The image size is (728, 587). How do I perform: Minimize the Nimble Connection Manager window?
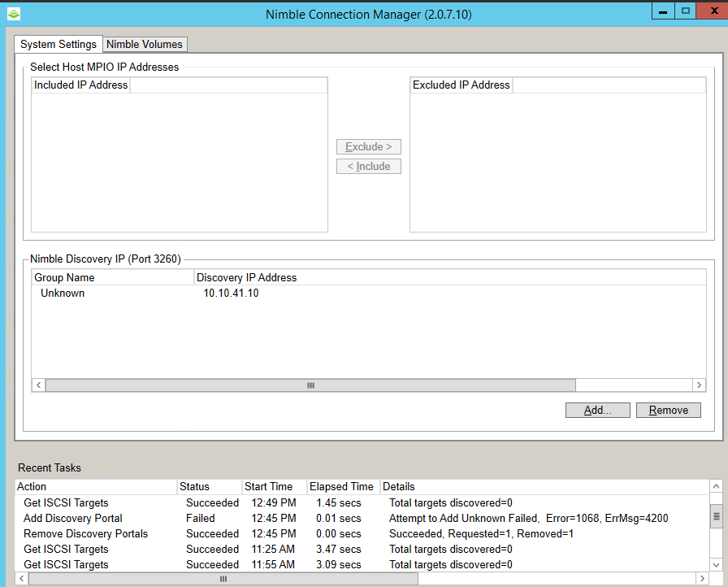[x=663, y=11]
